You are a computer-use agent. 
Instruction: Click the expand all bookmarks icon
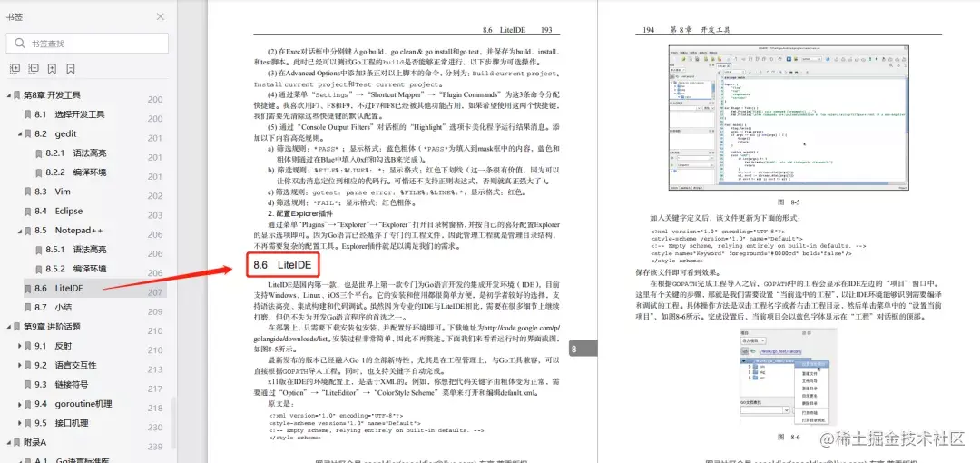pos(15,69)
